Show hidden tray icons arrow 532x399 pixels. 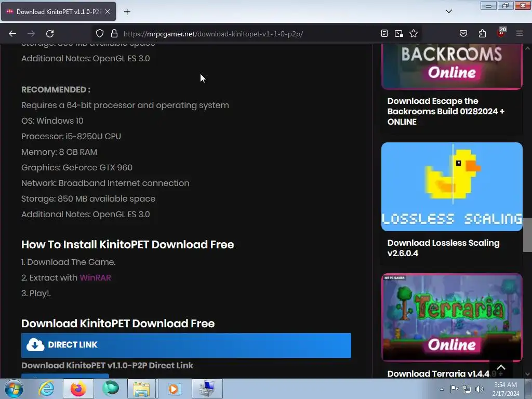click(x=442, y=389)
